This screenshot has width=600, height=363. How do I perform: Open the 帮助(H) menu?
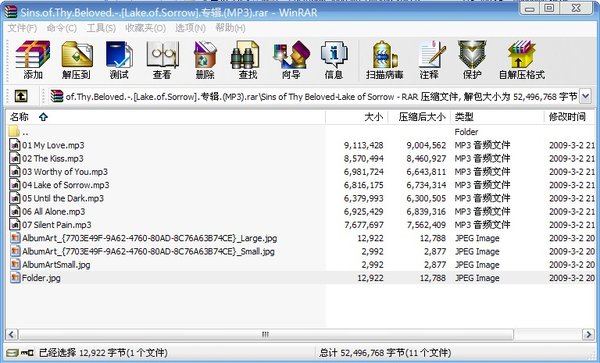[x=230, y=28]
